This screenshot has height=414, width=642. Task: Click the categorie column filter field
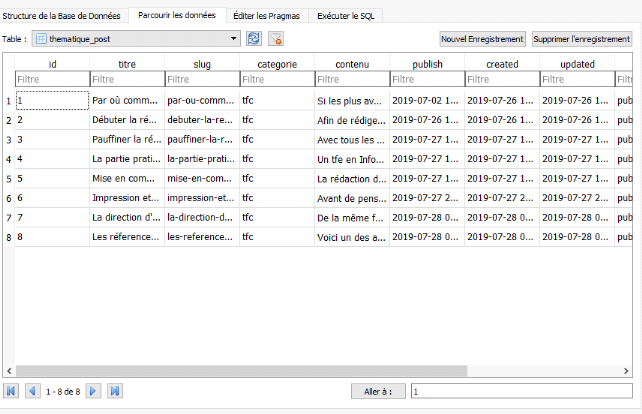coord(277,79)
